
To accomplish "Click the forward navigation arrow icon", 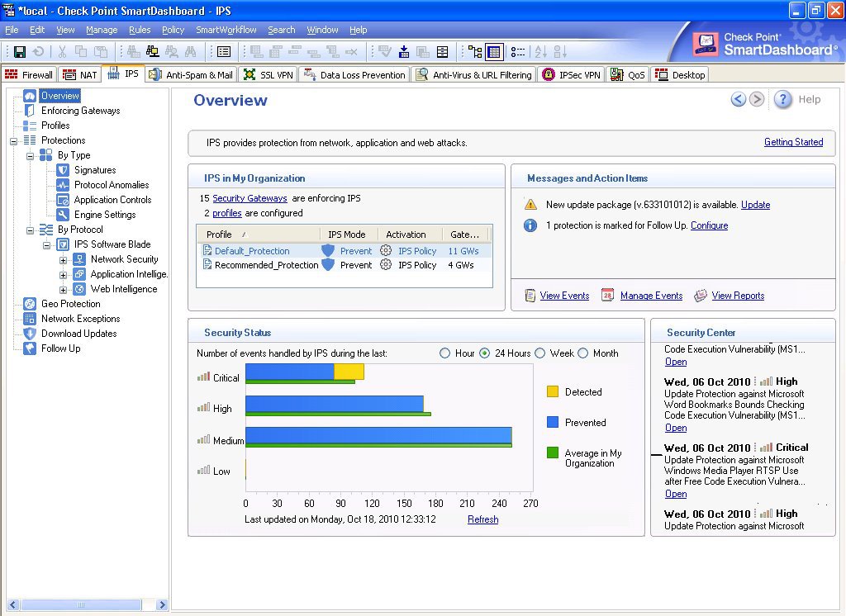I will click(757, 99).
